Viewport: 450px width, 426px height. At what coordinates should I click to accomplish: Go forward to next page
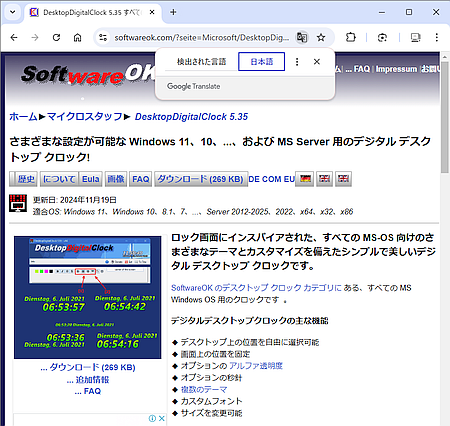[35, 38]
